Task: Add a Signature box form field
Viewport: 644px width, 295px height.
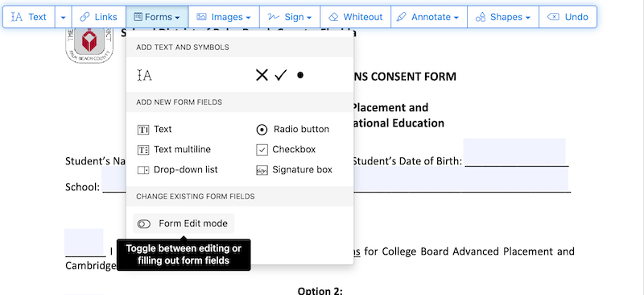Action: tap(294, 169)
